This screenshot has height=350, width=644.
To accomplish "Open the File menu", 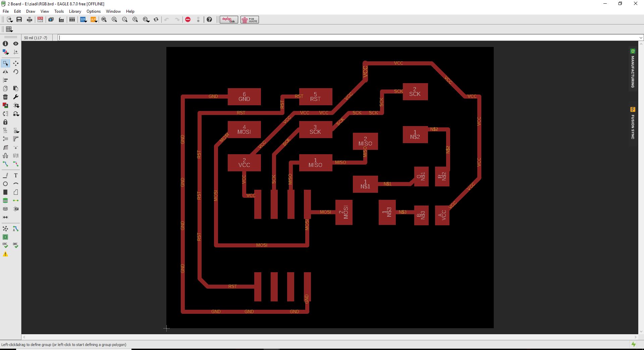I will tap(6, 11).
